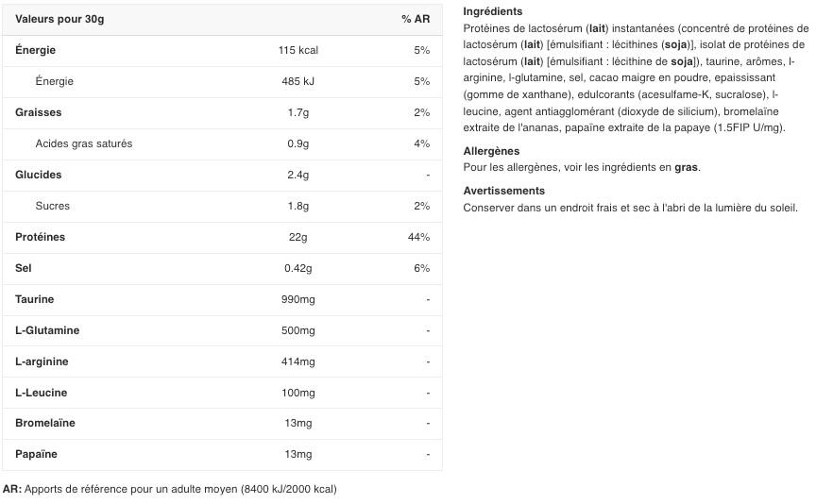The height and width of the screenshot is (504, 816).
Task: Select the 'Glucides' row label
Action: (x=39, y=175)
